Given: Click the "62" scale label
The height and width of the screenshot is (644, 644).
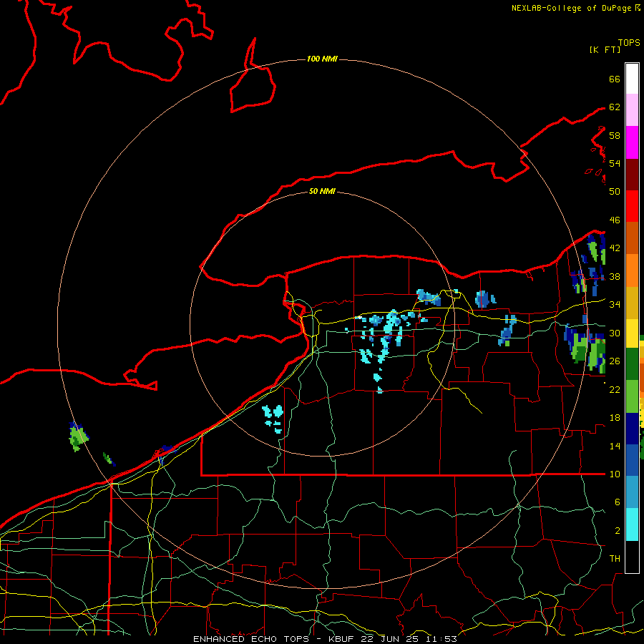Looking at the screenshot, I should [615, 107].
